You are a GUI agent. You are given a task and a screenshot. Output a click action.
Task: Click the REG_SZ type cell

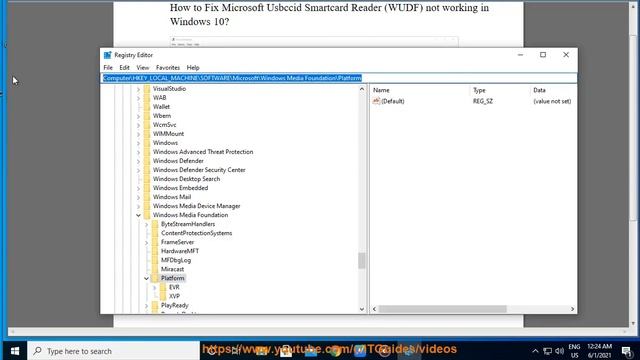tap(482, 101)
